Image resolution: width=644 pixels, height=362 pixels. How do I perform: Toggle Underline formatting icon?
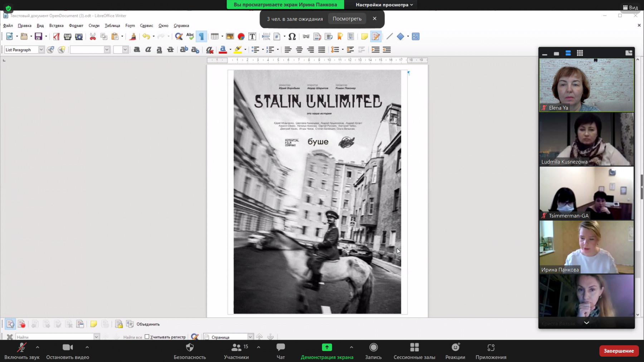point(159,50)
